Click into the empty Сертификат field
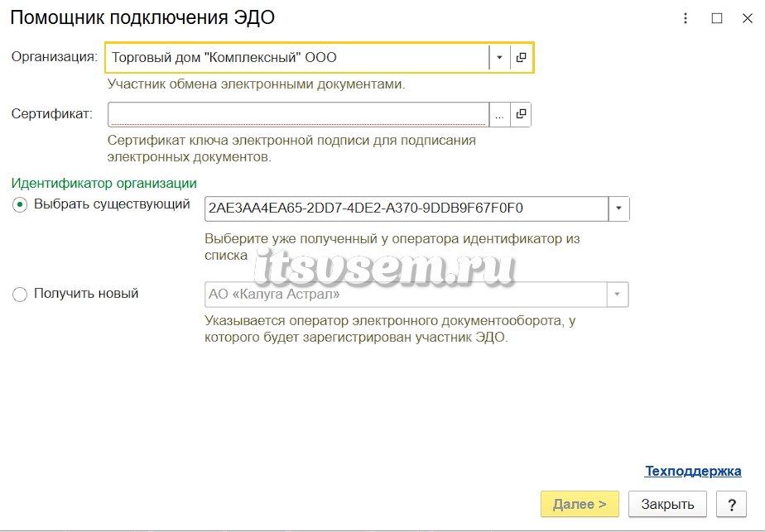This screenshot has width=765, height=532. [298, 114]
